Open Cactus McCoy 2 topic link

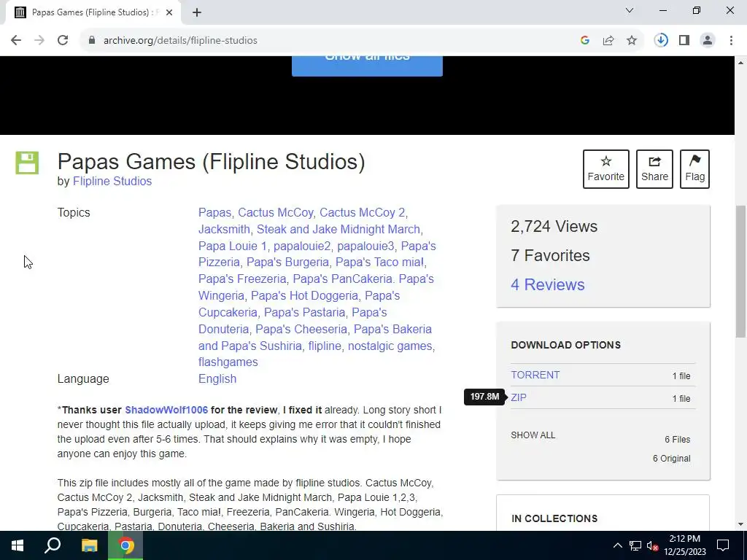pos(362,212)
